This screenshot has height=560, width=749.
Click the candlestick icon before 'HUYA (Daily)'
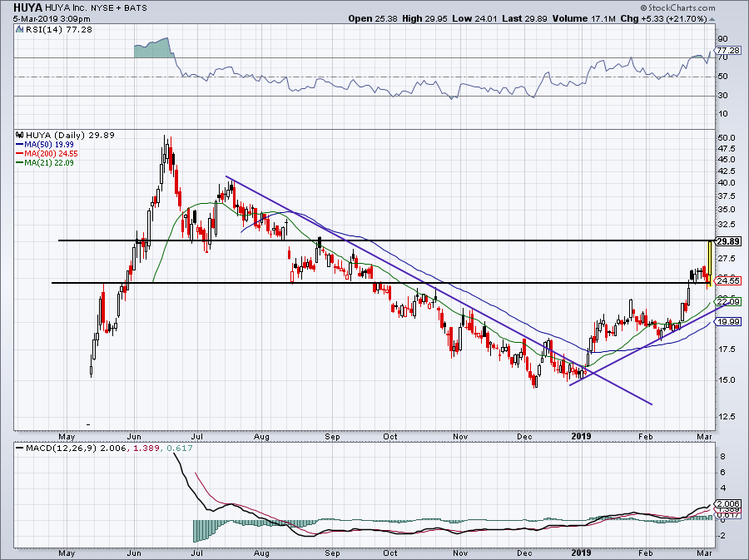(x=20, y=135)
